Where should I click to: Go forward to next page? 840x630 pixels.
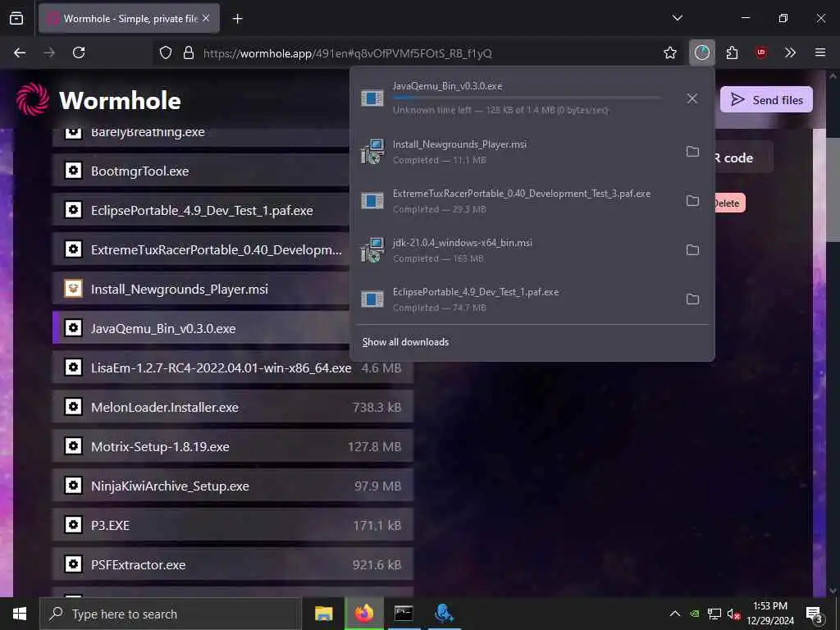(49, 52)
